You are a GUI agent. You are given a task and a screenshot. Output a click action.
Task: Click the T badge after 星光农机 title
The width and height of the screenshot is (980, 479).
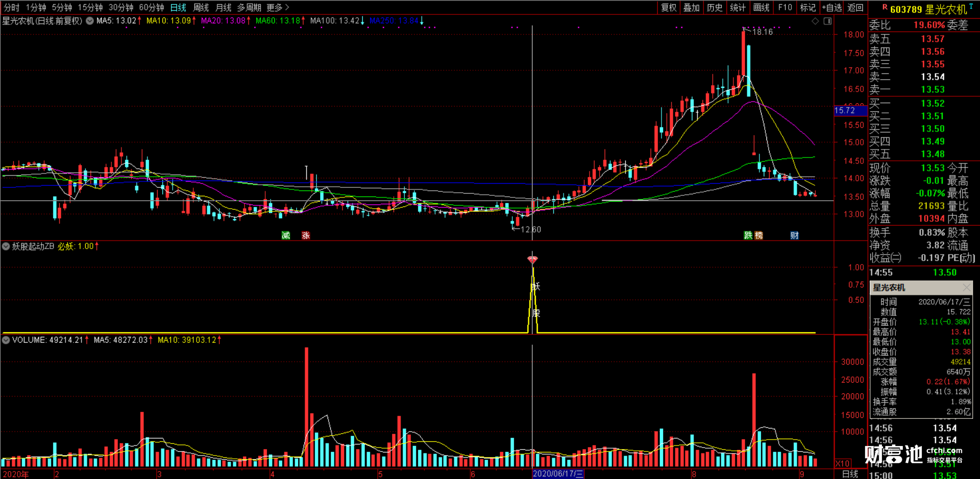(971, 6)
